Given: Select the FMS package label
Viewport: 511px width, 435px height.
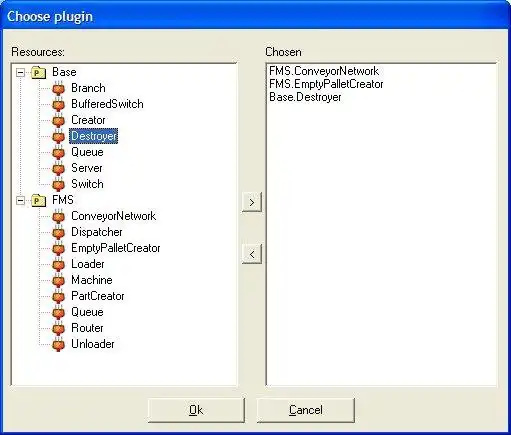Looking at the screenshot, I should [63, 200].
